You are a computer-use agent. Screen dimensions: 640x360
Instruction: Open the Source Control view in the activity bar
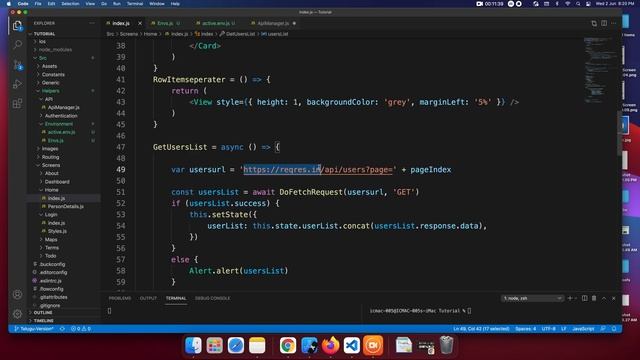coord(17,64)
